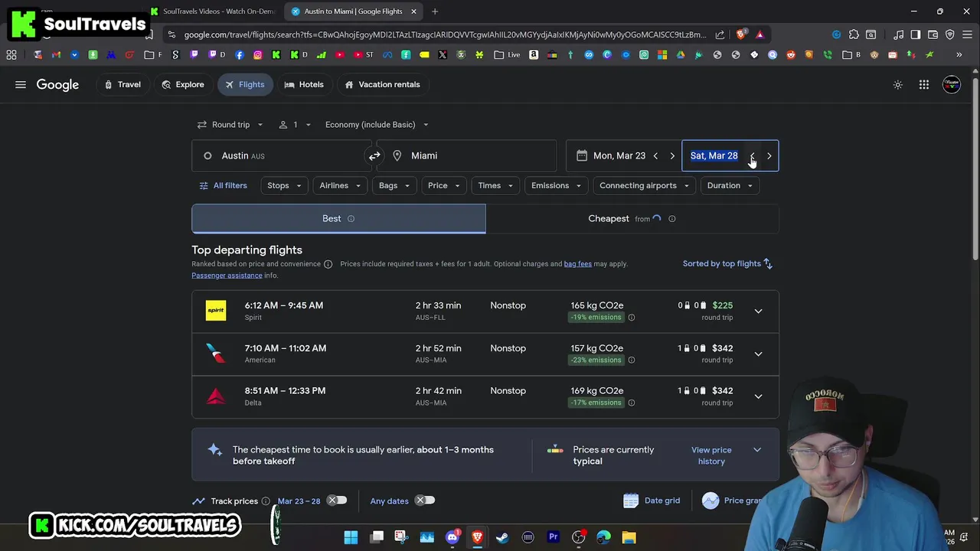Open browser extensions puzzle icon
Viewport: 980px width, 551px height.
(x=854, y=34)
